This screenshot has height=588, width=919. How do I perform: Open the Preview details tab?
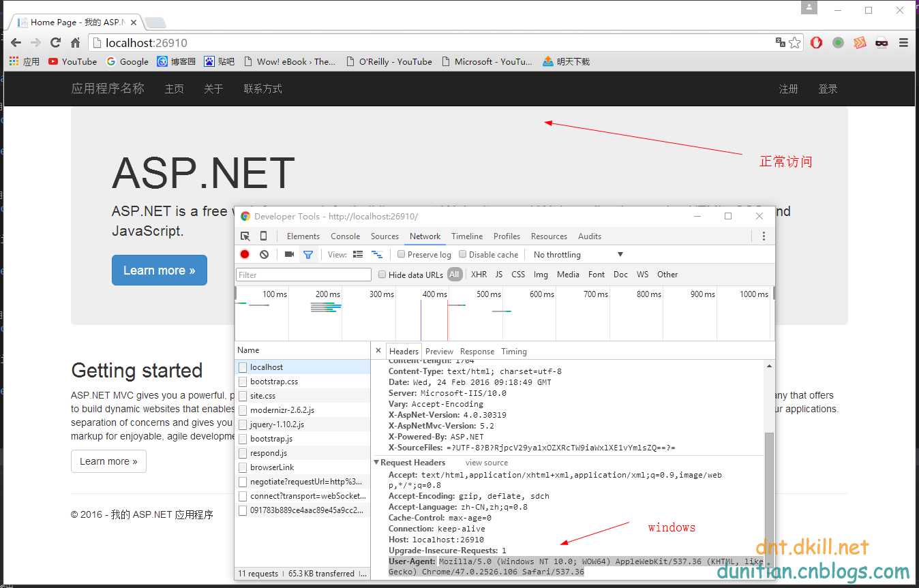[x=439, y=352]
